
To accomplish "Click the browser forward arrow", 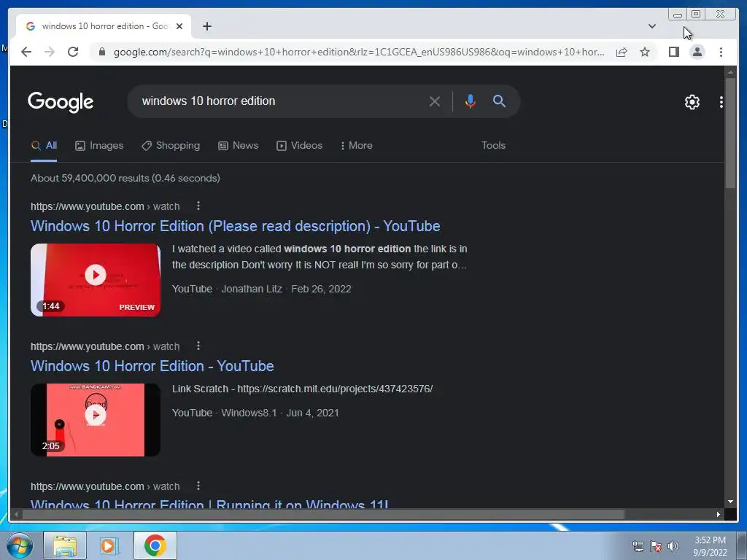I will pos(50,52).
